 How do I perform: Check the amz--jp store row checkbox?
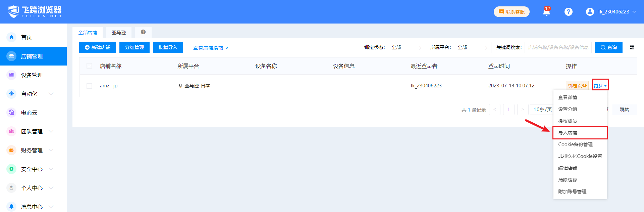89,86
